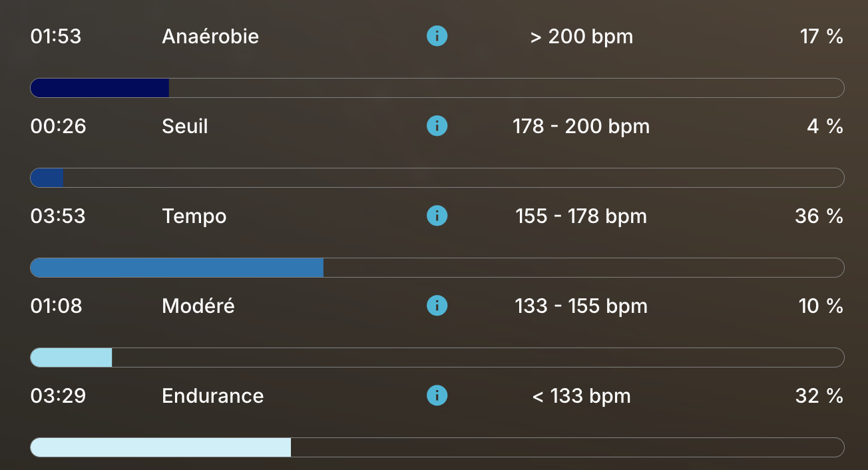Open the Seuil zone info icon
The image size is (868, 470).
click(x=437, y=126)
